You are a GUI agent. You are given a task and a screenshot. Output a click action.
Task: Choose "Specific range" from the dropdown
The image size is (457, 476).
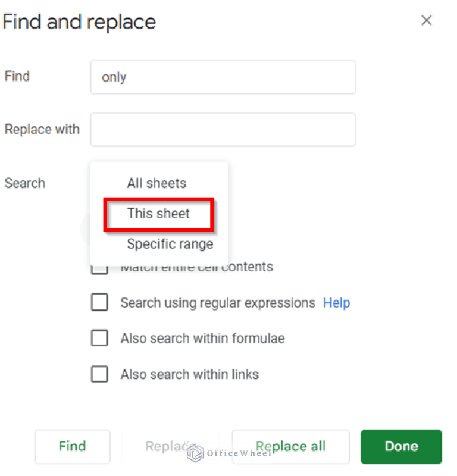[170, 244]
